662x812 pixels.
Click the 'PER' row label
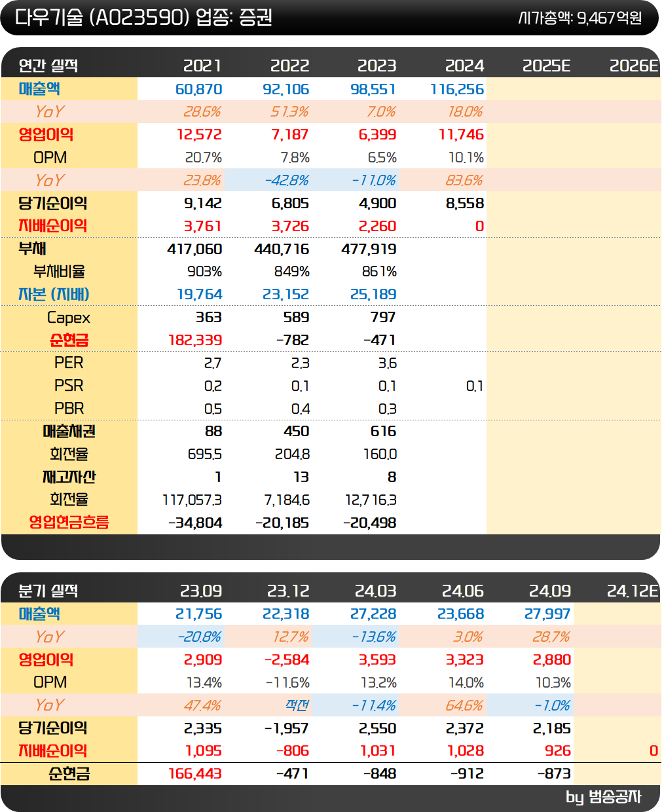coord(69,363)
